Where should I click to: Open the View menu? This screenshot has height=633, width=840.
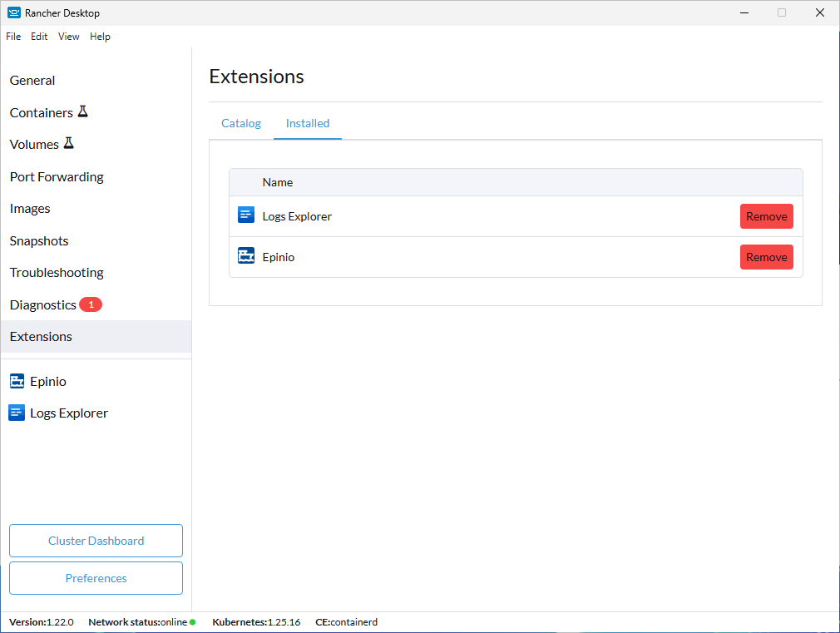click(x=69, y=37)
